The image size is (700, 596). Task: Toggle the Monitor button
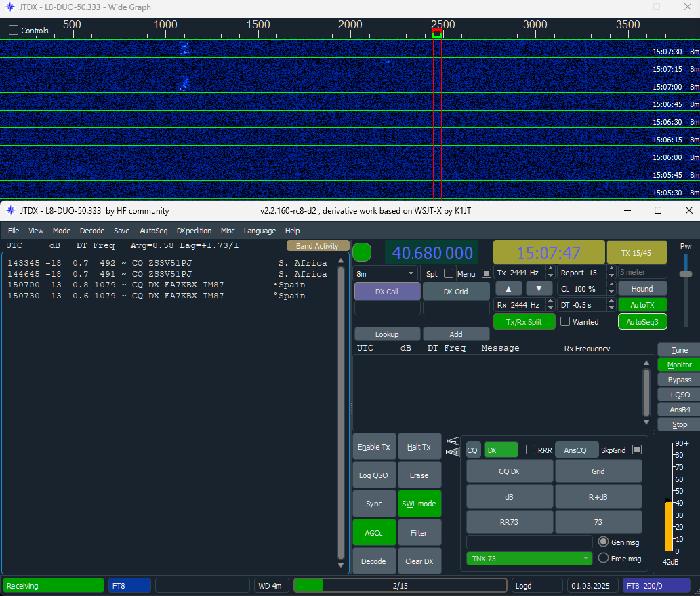[680, 365]
